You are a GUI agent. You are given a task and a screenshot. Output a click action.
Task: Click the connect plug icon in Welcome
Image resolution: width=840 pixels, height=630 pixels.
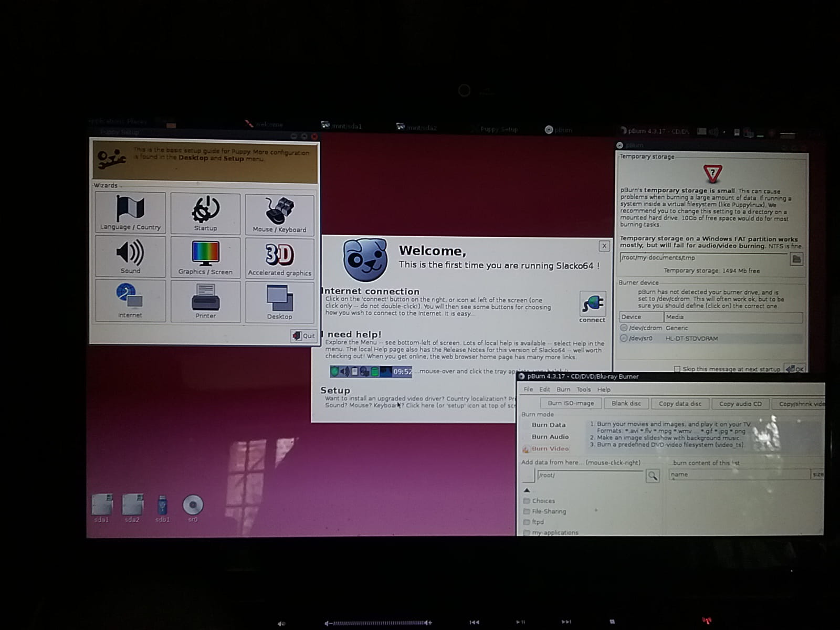coord(593,303)
